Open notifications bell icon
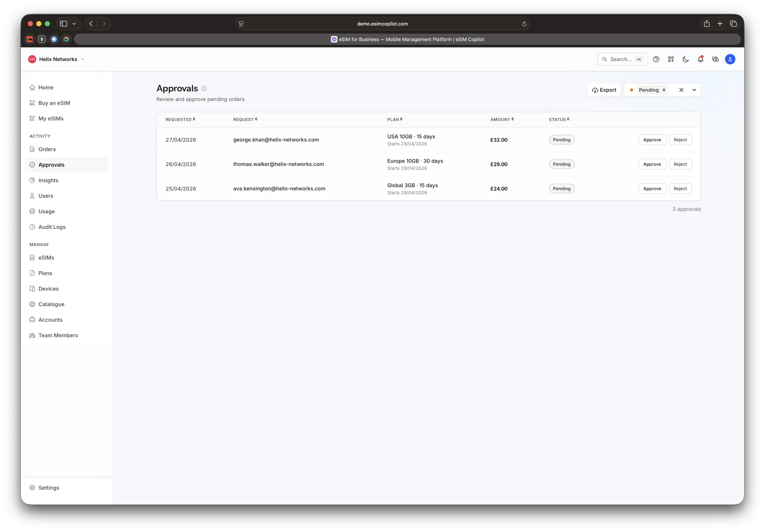Screen dimensions: 765x532 (x=700, y=59)
